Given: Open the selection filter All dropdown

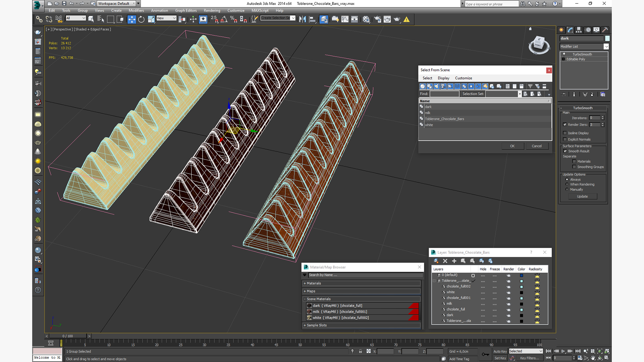Looking at the screenshot, I should coord(76,18).
